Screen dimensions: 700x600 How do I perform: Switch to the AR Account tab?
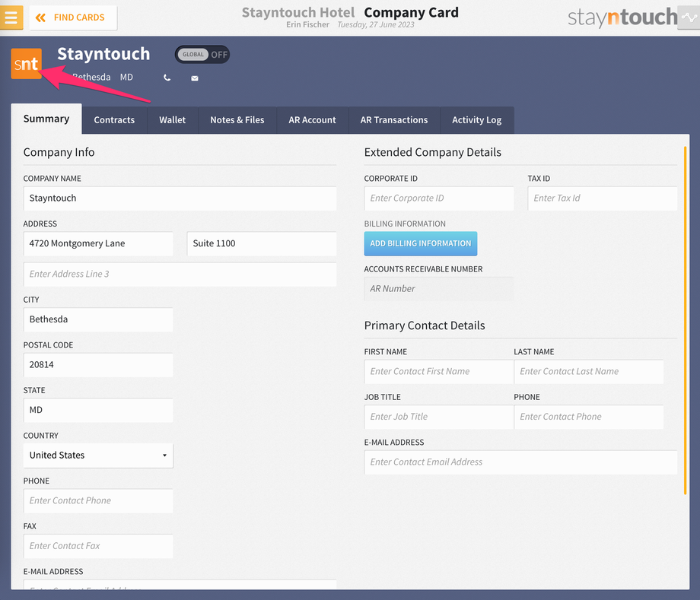312,120
